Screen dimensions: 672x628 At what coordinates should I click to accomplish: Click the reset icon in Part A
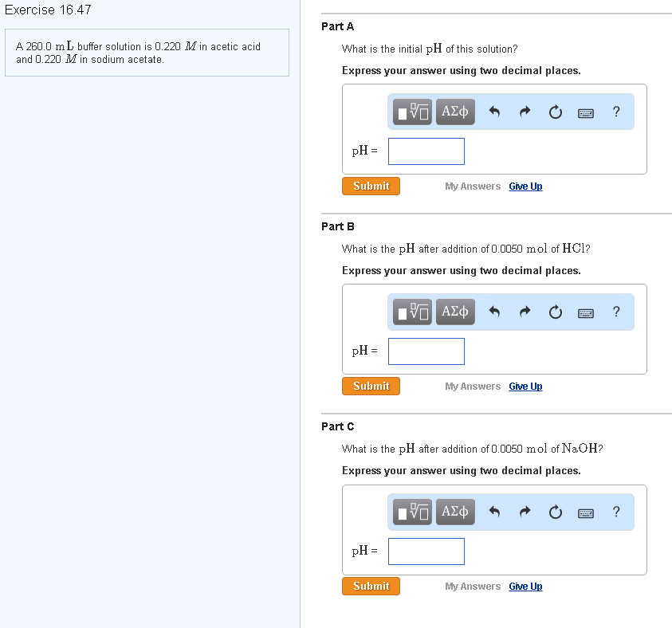pyautogui.click(x=555, y=112)
